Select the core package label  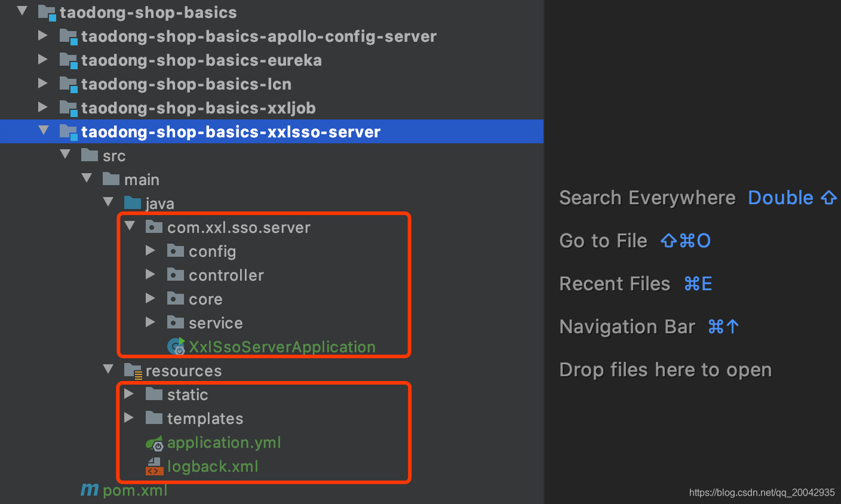(205, 300)
